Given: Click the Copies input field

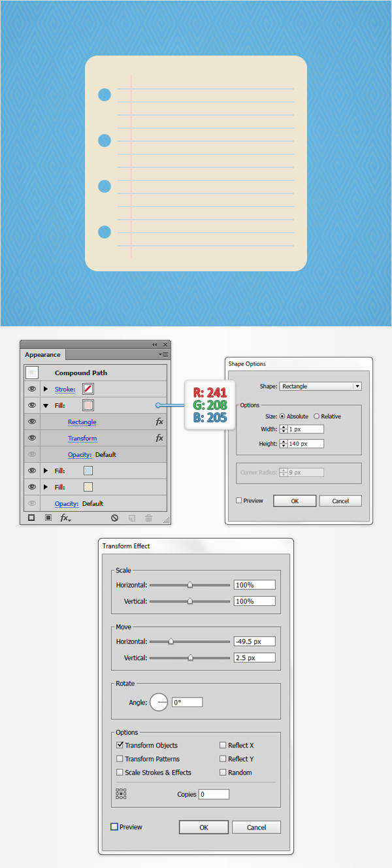Looking at the screenshot, I should pyautogui.click(x=214, y=794).
